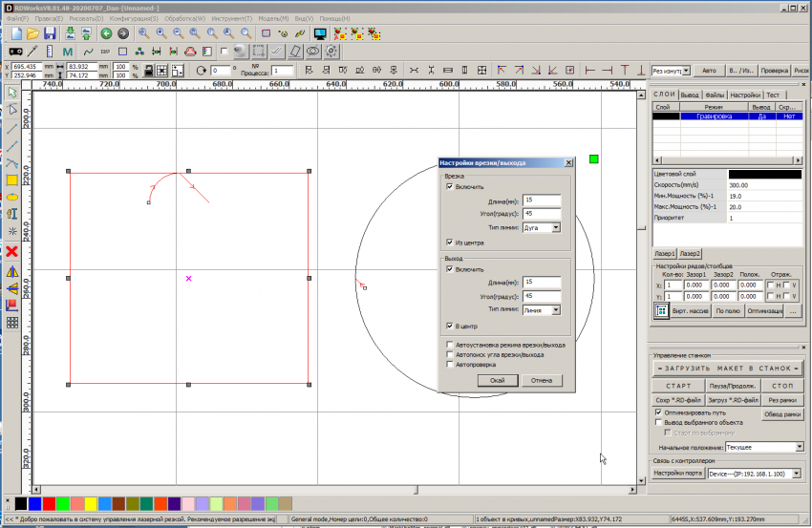Select the text tool in left toolbar
This screenshot has width=812, height=528.
(x=12, y=214)
